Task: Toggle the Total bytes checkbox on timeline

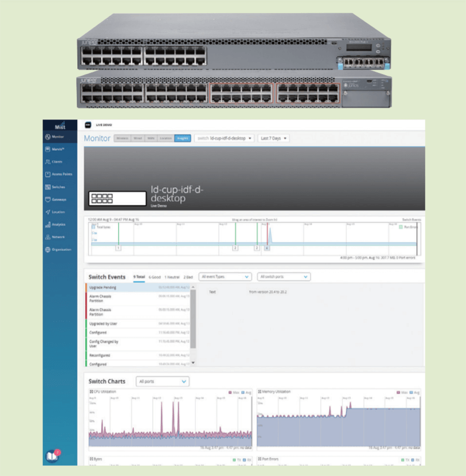Action: click(x=94, y=227)
